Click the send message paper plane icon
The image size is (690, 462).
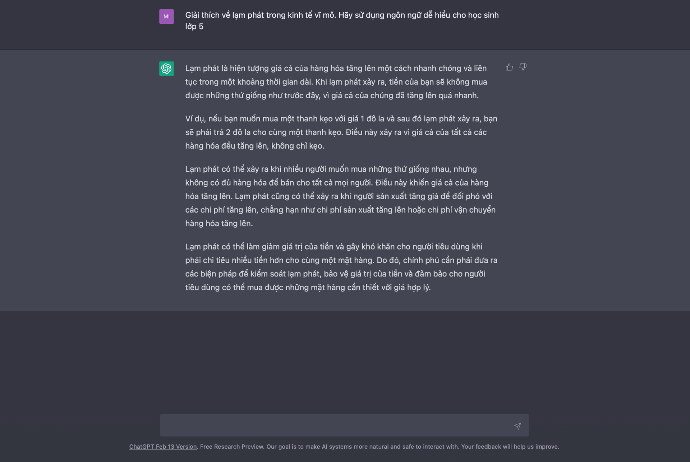pos(517,425)
